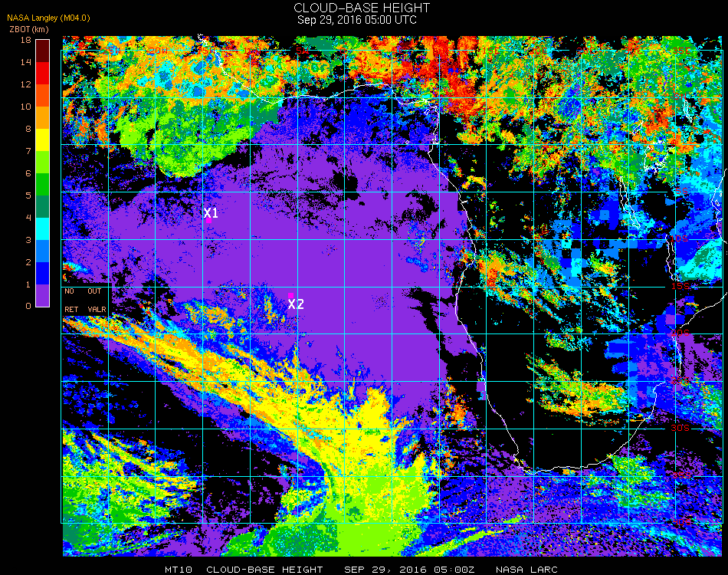Select the dark blue 1–2 km swatch

coord(43,274)
